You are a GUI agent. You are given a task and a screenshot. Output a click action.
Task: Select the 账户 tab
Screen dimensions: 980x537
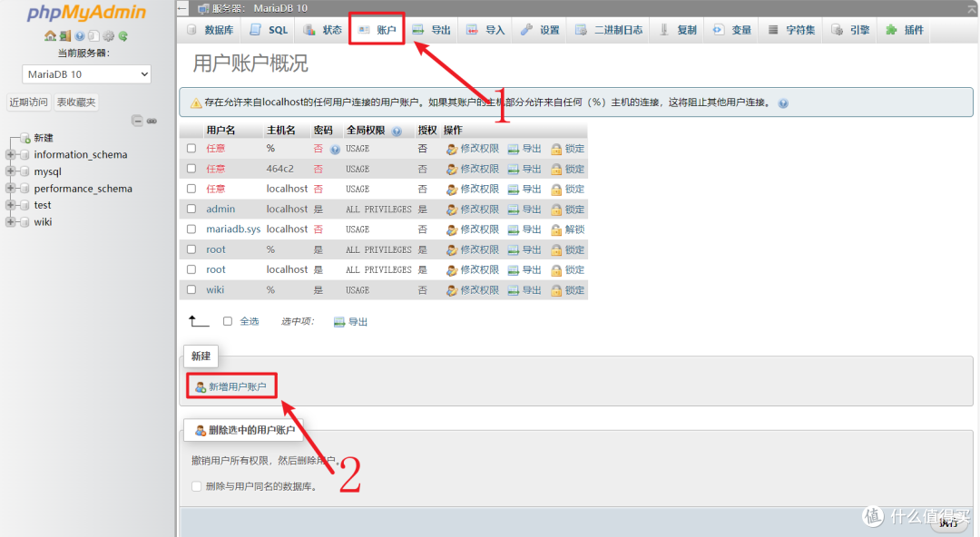pos(377,30)
